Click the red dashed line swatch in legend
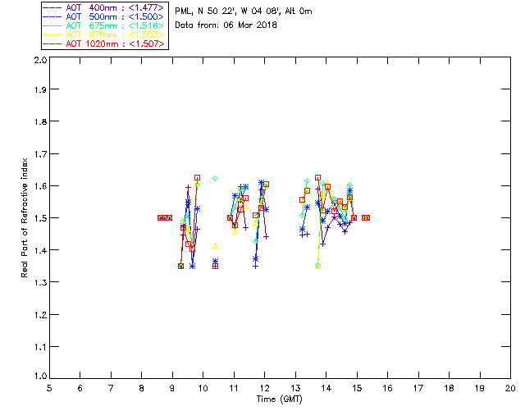Viewport: 525px width, 420px height. click(52, 43)
